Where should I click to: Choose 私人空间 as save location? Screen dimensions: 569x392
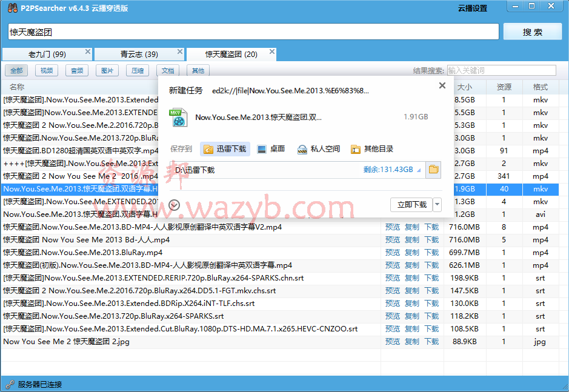(x=319, y=149)
